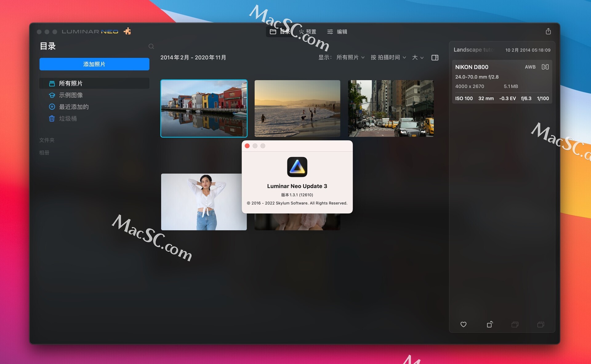Click the 相册 section label
Image resolution: width=591 pixels, height=364 pixels.
44,153
